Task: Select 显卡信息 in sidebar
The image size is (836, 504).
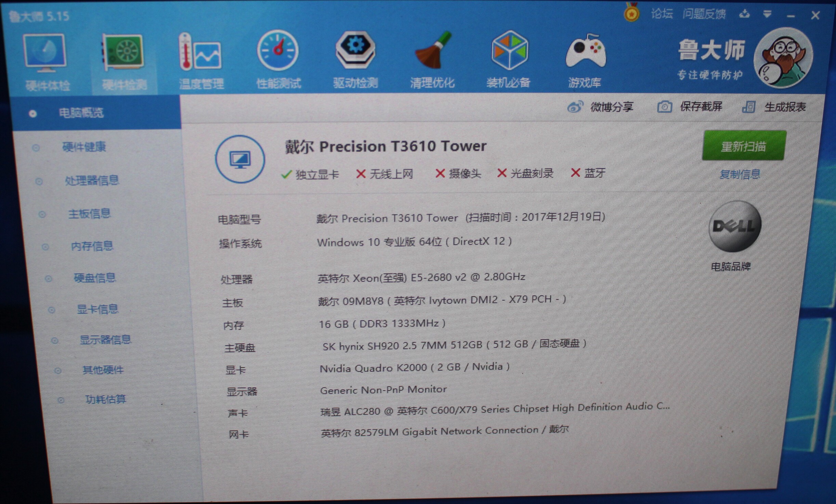Action: 97,309
